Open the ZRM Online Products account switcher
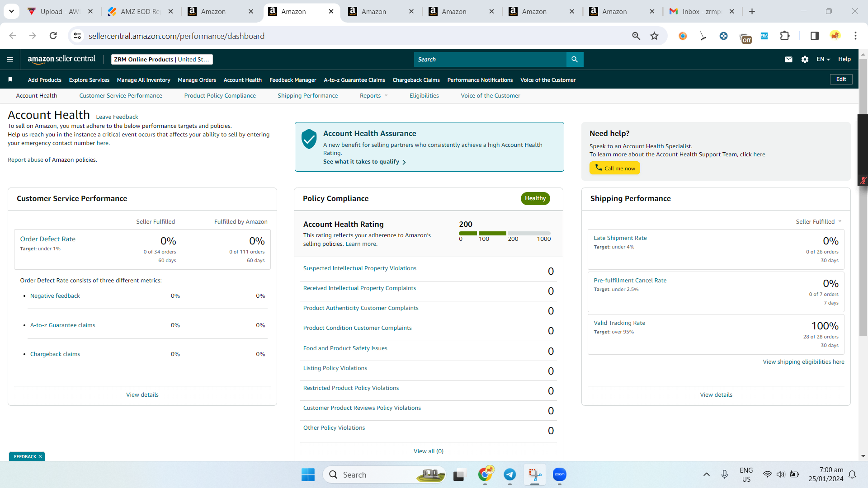 coord(162,59)
